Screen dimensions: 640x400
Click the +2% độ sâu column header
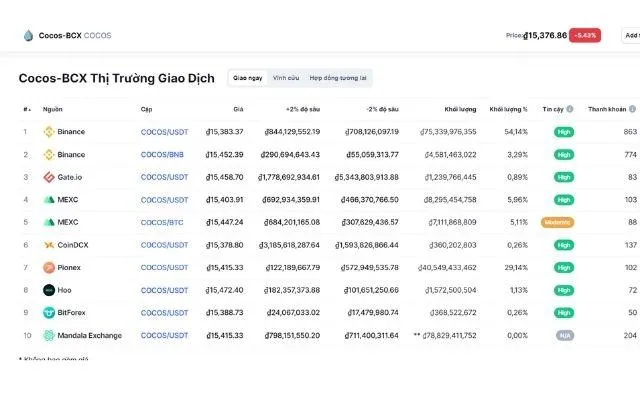click(303, 109)
